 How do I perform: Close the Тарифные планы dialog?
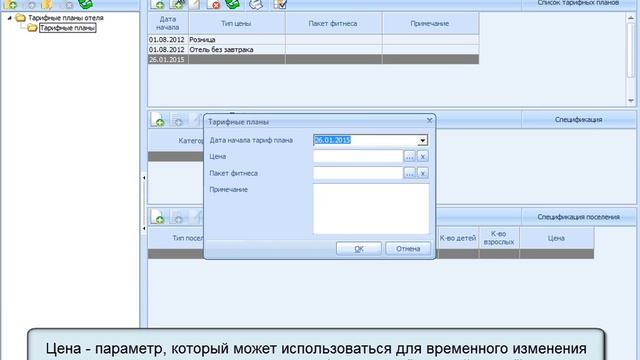coord(429,120)
